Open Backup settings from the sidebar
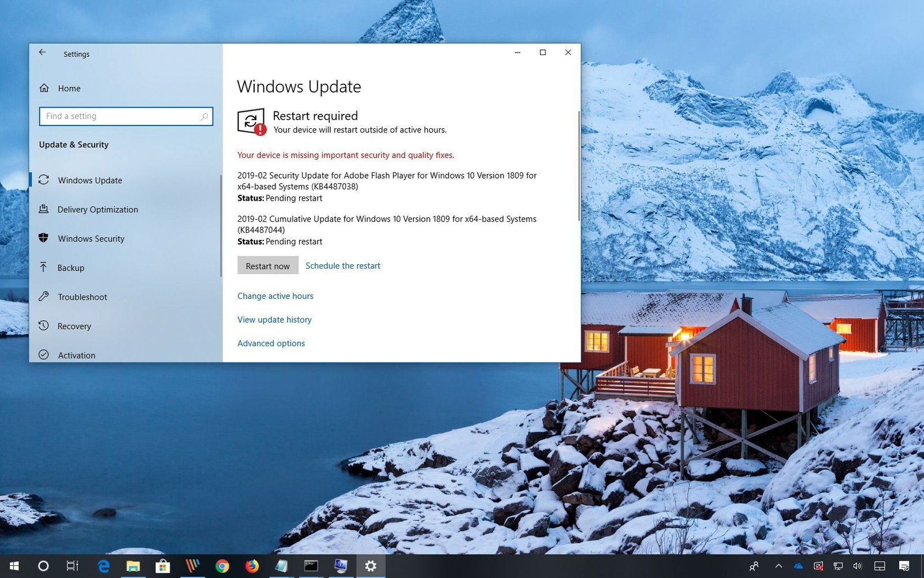This screenshot has width=924, height=578. pyautogui.click(x=70, y=268)
